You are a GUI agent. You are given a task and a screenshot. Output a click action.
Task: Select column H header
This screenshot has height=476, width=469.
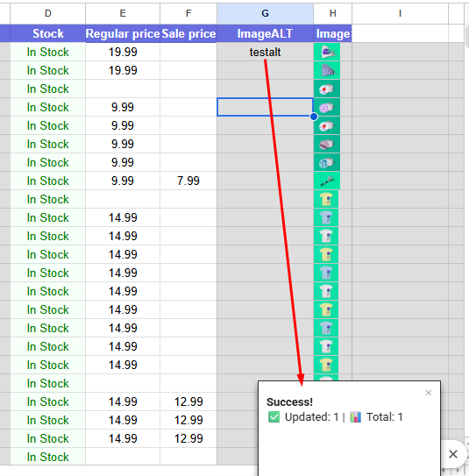(333, 13)
